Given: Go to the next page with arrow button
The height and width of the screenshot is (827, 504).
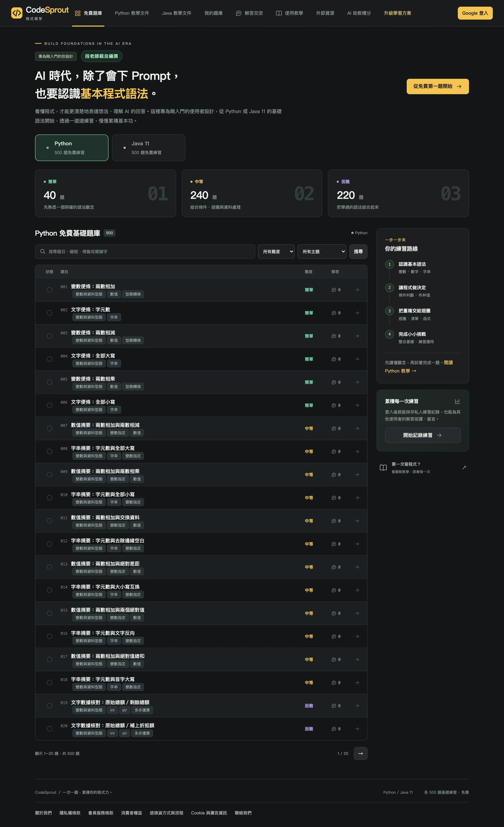Looking at the screenshot, I should pyautogui.click(x=360, y=753).
